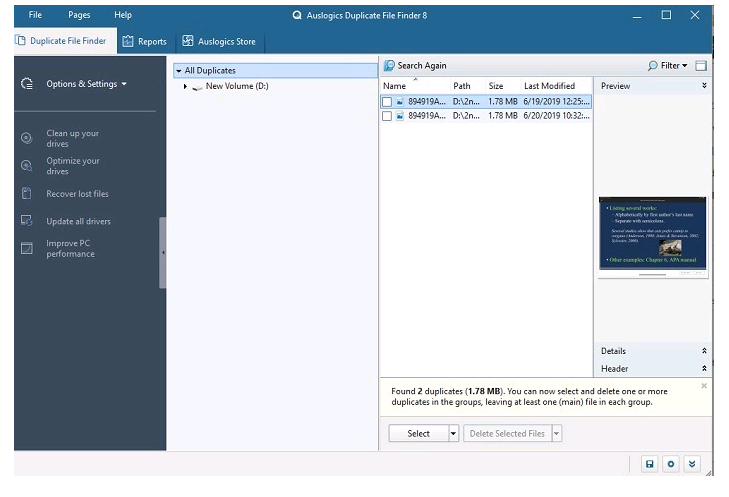Open the Select button dropdown arrow
The image size is (729, 497).
click(453, 433)
